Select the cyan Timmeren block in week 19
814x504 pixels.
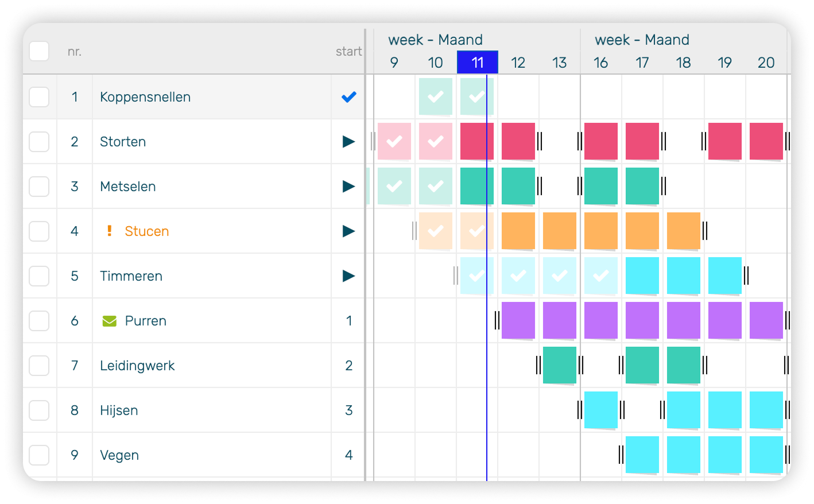[x=725, y=276]
